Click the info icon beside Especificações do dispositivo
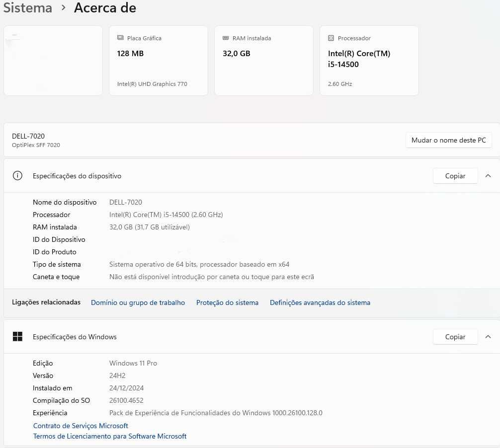The image size is (500, 448). pyautogui.click(x=17, y=175)
